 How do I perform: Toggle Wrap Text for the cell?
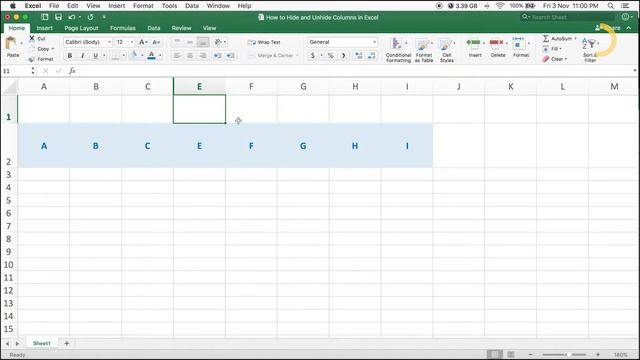[x=264, y=42]
